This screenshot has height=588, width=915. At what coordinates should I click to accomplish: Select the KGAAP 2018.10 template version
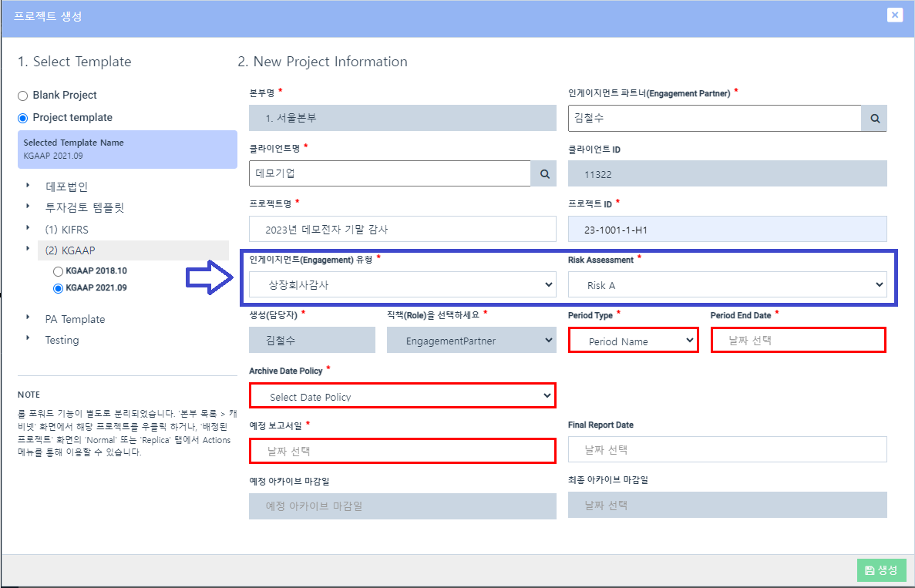pyautogui.click(x=57, y=270)
